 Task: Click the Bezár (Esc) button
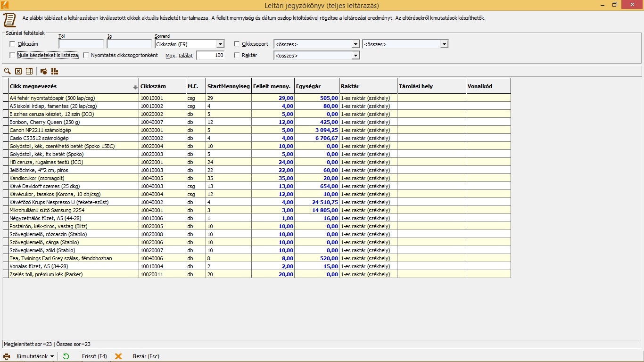(146, 356)
